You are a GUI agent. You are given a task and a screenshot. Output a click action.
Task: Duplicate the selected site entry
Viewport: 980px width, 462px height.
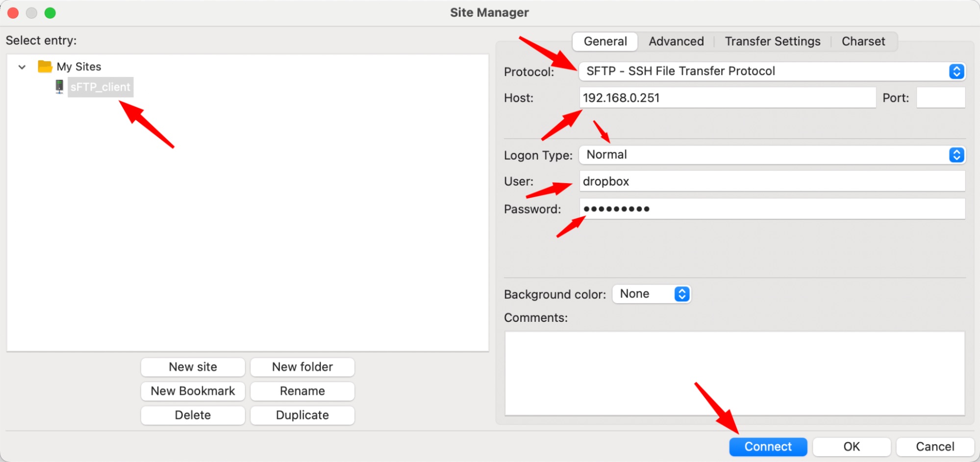(302, 415)
